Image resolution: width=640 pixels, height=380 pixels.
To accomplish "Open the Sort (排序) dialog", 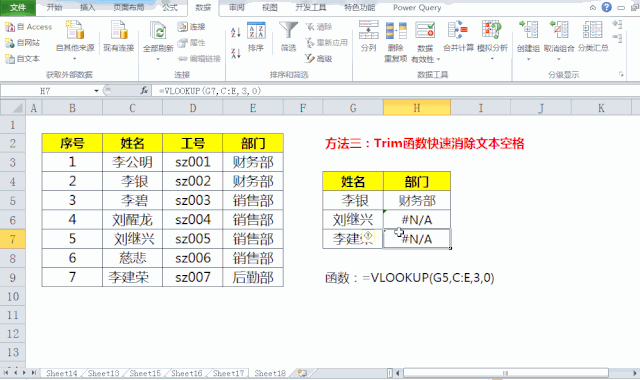I will (x=256, y=37).
